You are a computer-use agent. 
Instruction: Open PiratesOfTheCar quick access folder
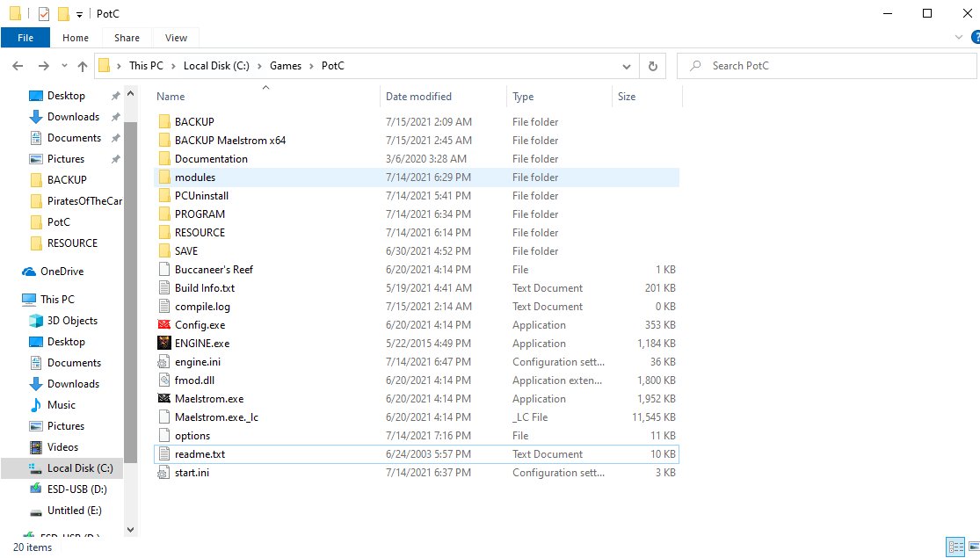pyautogui.click(x=84, y=201)
